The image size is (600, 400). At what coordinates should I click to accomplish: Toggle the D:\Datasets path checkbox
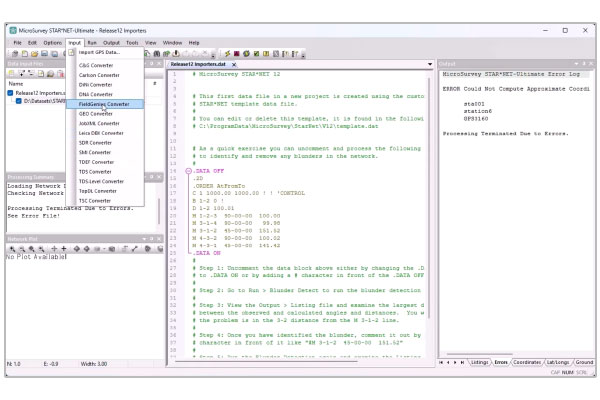point(18,101)
